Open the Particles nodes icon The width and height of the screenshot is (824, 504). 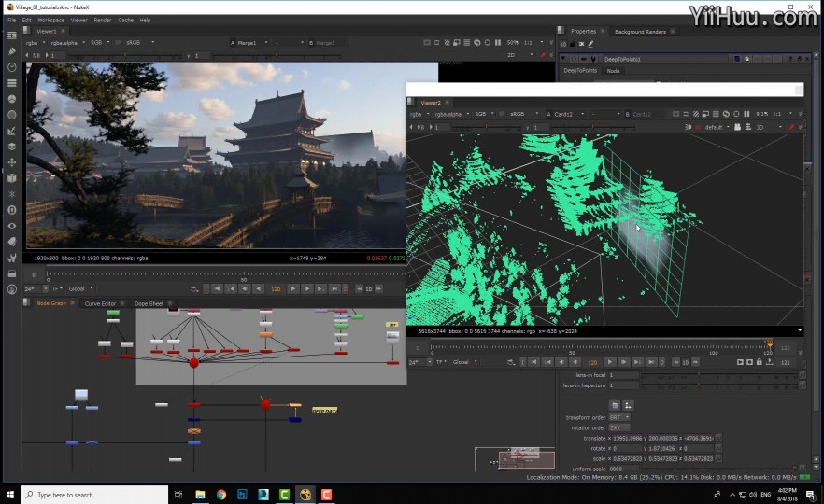point(11,194)
